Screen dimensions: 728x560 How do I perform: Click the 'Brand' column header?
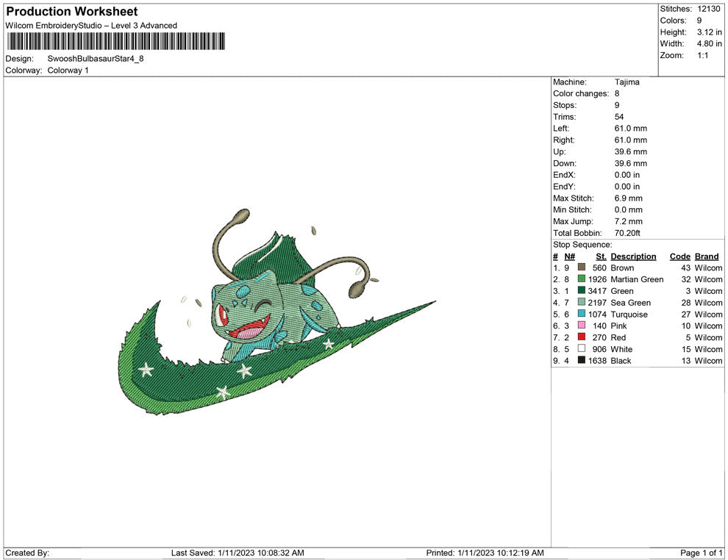[x=707, y=256]
